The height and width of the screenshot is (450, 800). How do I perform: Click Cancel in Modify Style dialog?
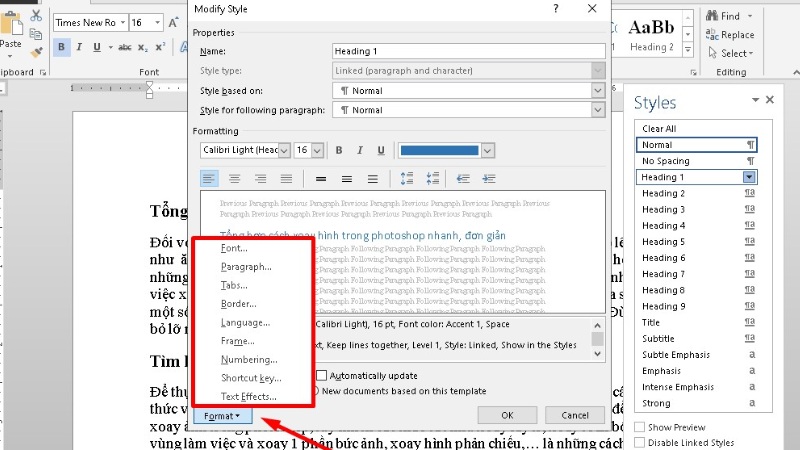tap(575, 415)
